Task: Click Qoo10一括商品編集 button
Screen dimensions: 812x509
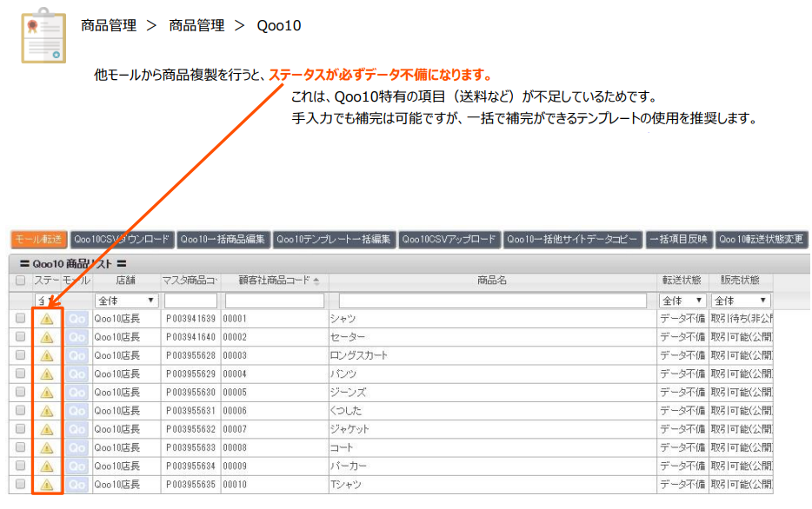Action: (x=223, y=240)
